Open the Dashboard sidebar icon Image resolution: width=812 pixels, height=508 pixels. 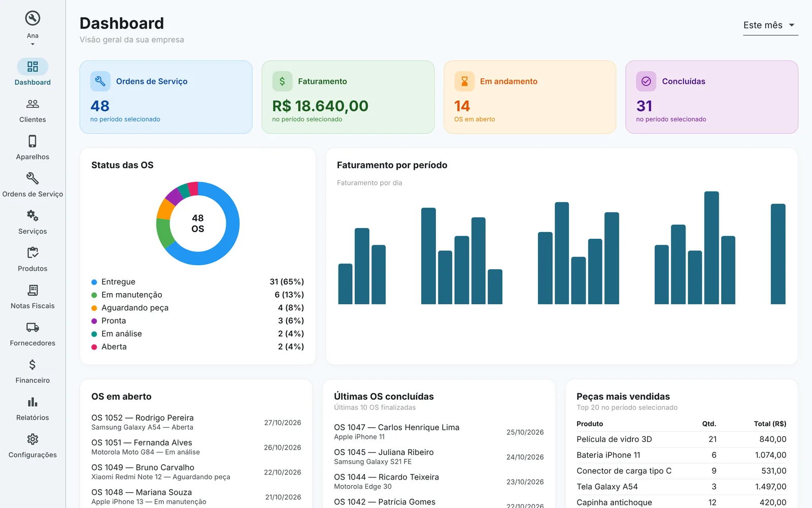click(32, 67)
